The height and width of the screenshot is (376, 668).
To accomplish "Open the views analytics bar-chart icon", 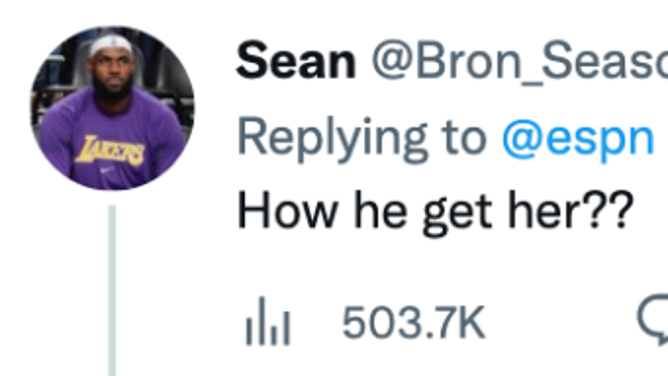I will [268, 321].
